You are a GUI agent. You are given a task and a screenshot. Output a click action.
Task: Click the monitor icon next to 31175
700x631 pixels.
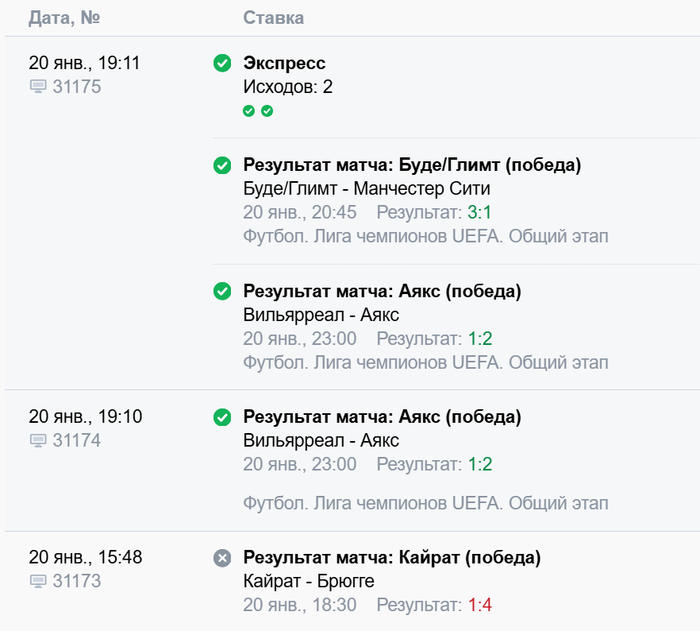tap(38, 87)
